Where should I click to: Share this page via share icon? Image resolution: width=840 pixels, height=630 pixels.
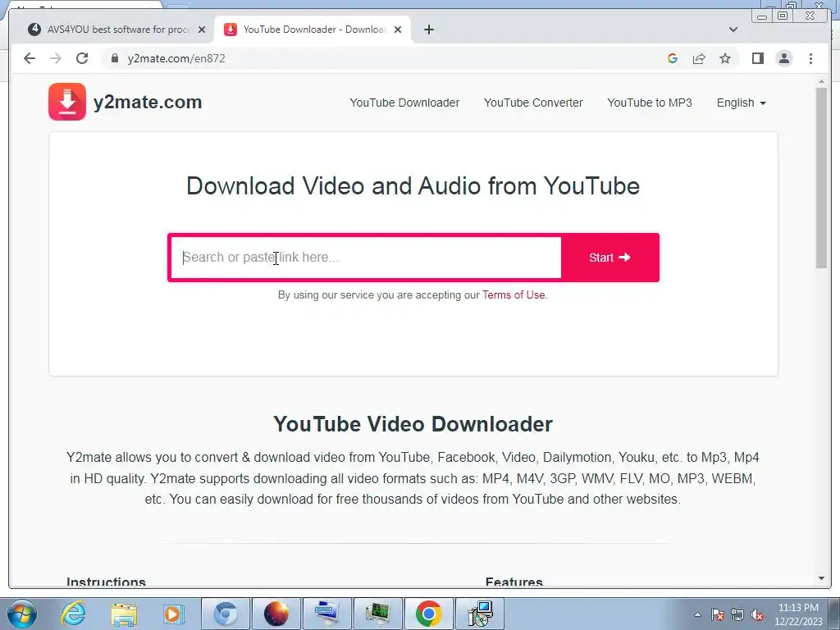click(699, 58)
